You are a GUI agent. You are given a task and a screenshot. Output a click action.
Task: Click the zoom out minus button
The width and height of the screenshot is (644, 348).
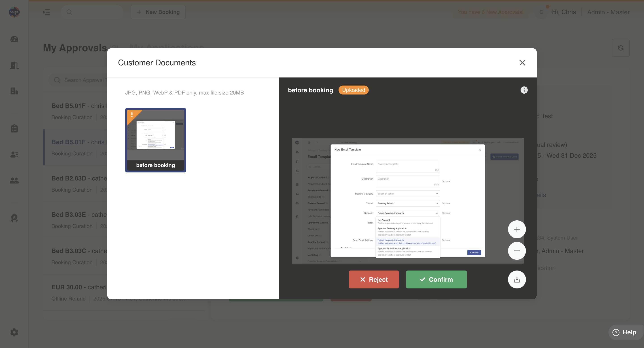517,251
